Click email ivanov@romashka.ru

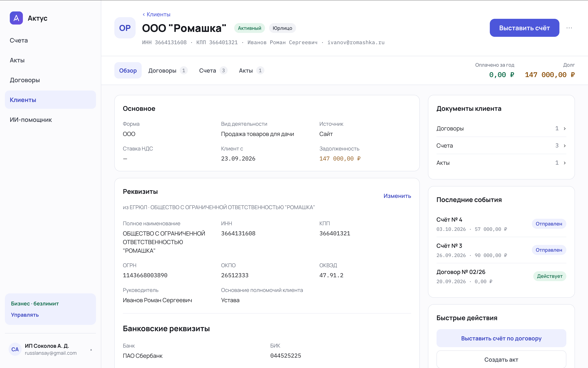356,42
